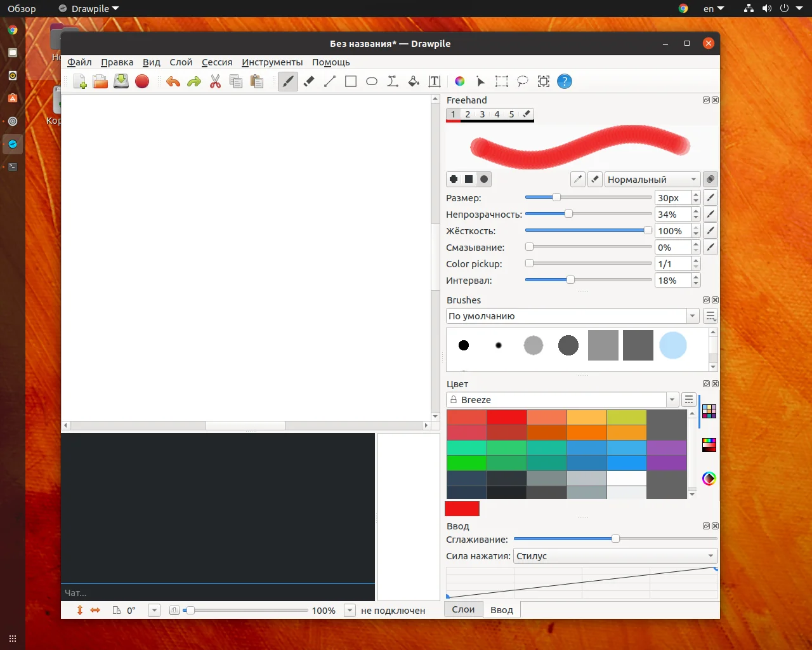Toggle the soft round brush tip mode
Screen dimensions: 812x650
tap(484, 179)
